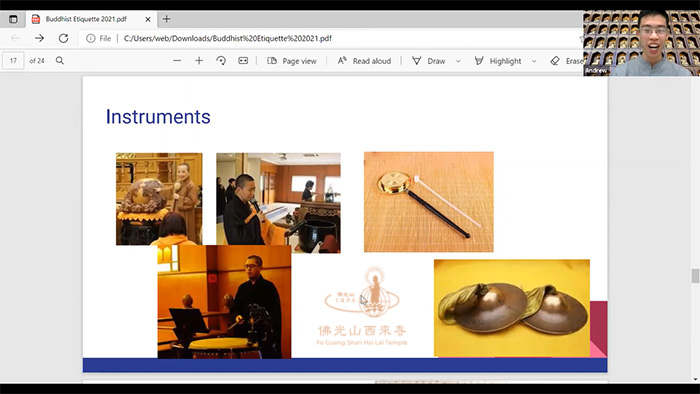
Task: Click the fit to width icon
Action: point(243,61)
